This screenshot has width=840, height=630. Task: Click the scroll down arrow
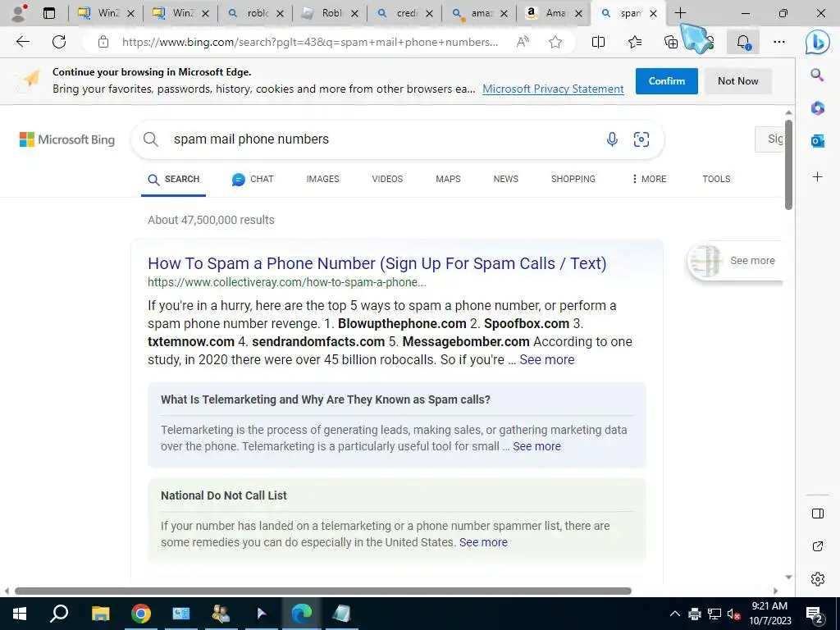(x=788, y=577)
